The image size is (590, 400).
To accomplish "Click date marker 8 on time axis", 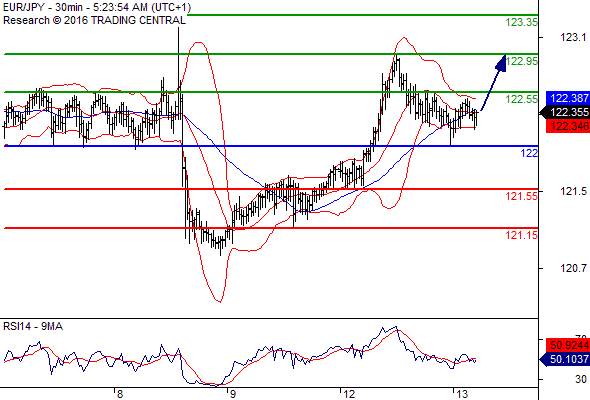I will click(x=120, y=394).
